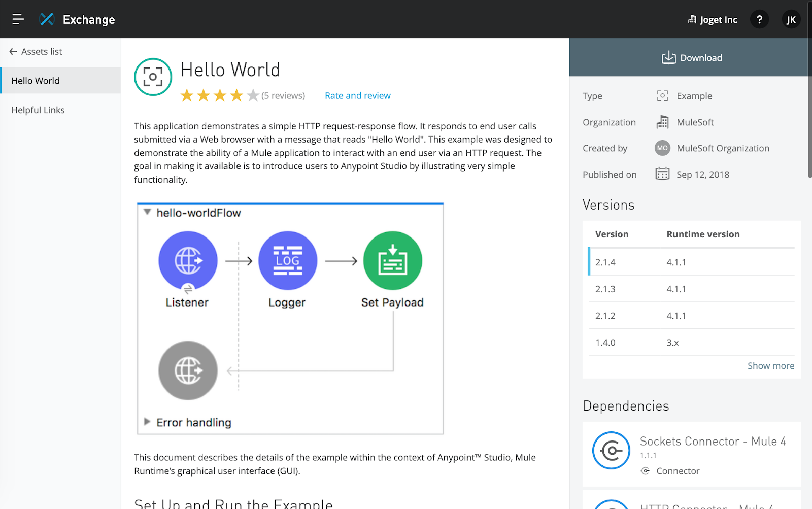Click the Listener component icon in flow
The width and height of the screenshot is (812, 509).
(188, 261)
